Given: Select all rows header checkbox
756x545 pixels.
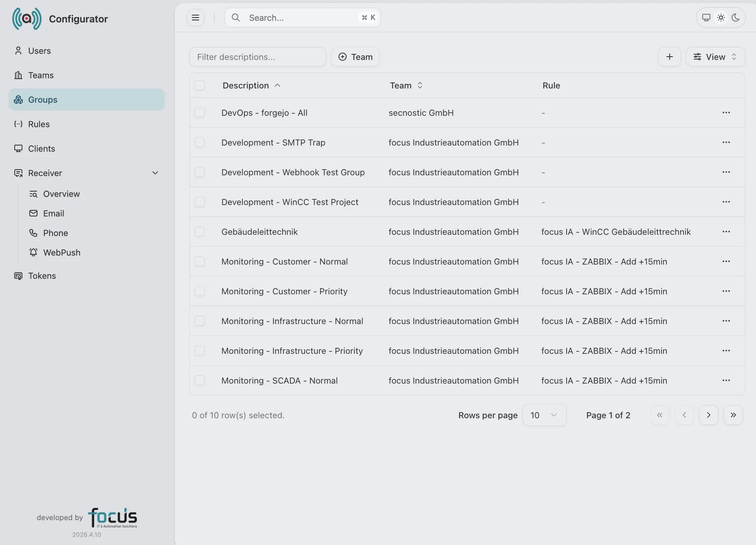Looking at the screenshot, I should [x=200, y=85].
